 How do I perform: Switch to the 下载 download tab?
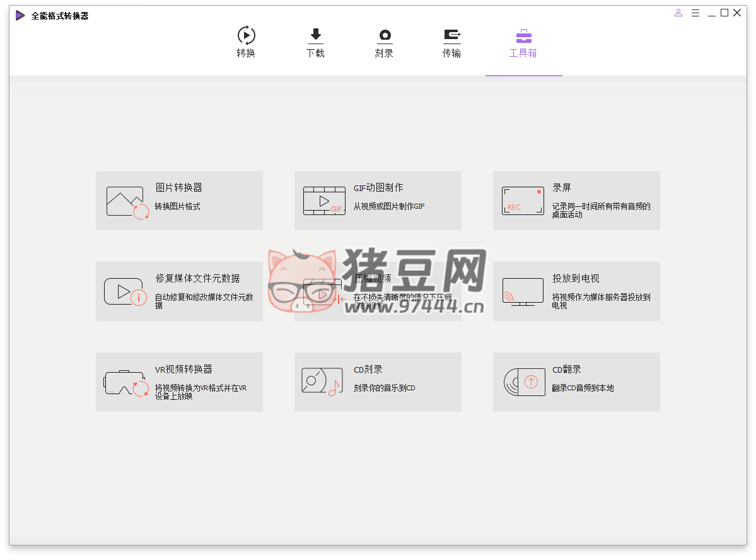point(315,42)
